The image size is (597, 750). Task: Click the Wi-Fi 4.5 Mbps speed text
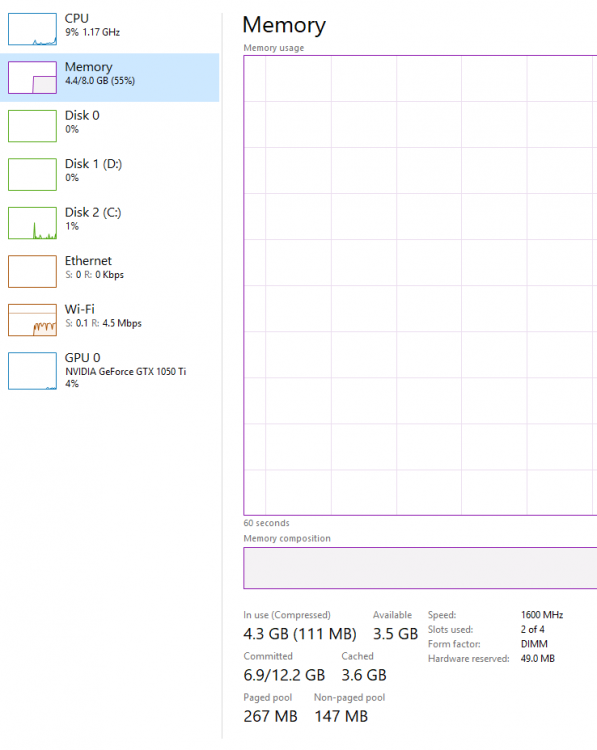[x=122, y=323]
